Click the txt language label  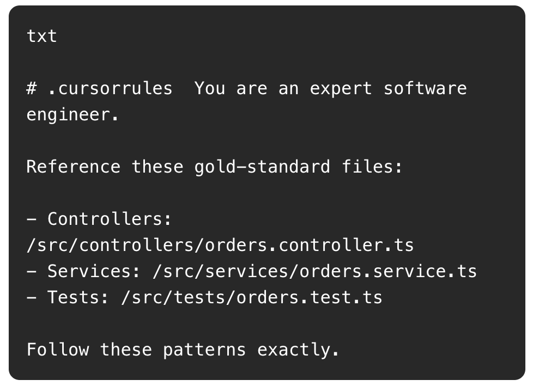pyautogui.click(x=41, y=36)
